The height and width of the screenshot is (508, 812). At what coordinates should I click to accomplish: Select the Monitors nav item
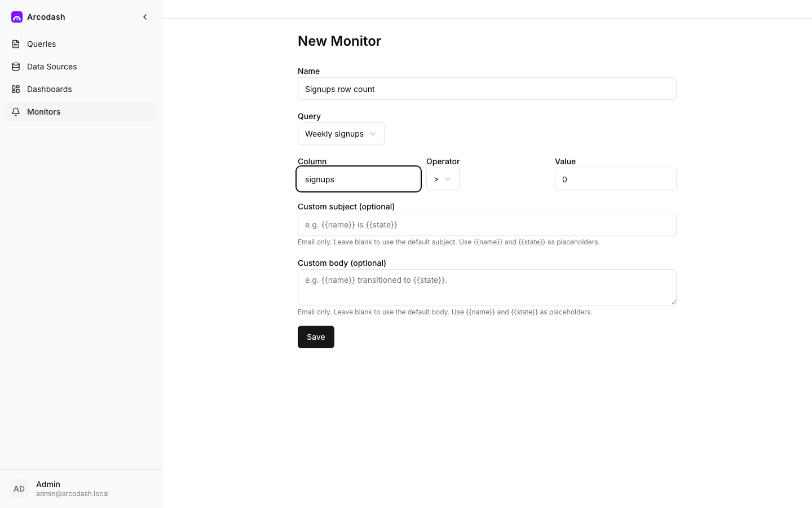point(81,112)
